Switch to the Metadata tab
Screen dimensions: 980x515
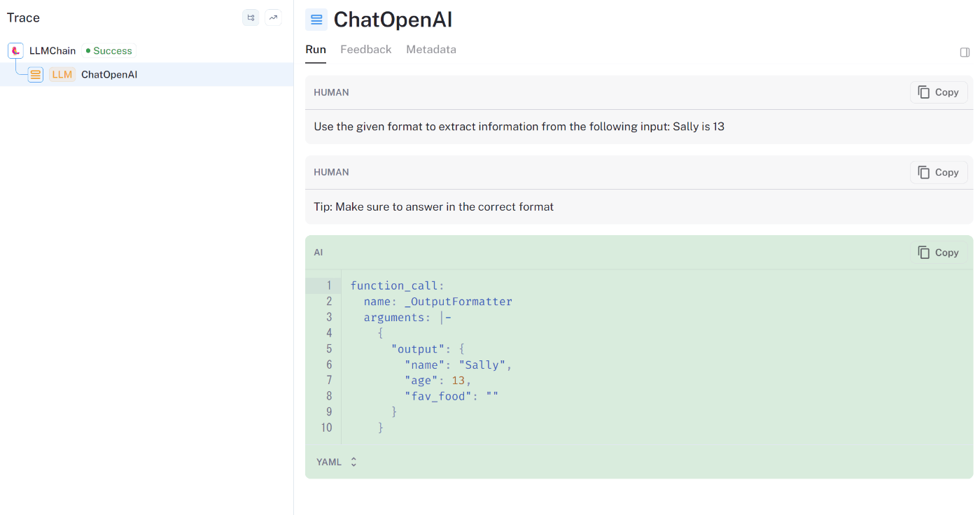[x=431, y=50]
